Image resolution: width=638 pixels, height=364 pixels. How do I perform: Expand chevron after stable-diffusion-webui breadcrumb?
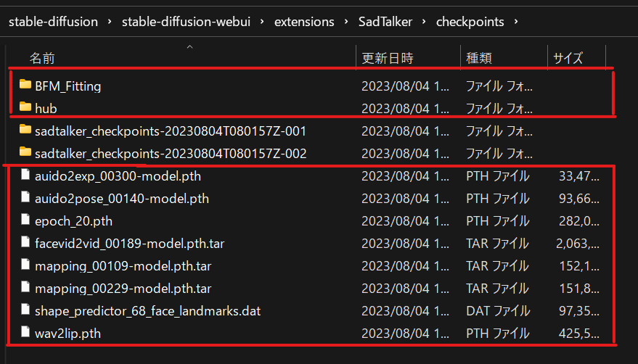262,22
